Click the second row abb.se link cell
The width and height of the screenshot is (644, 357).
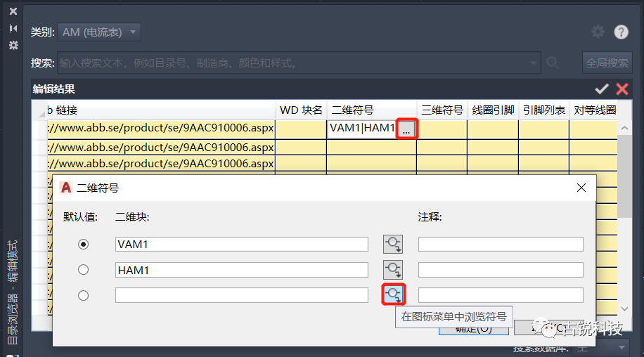161,148
